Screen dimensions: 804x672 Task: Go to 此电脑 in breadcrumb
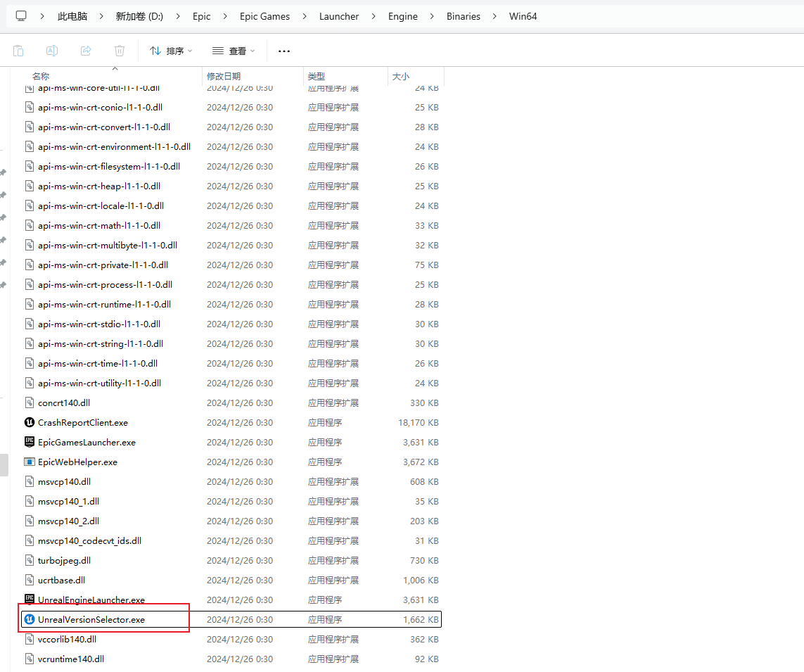72,16
